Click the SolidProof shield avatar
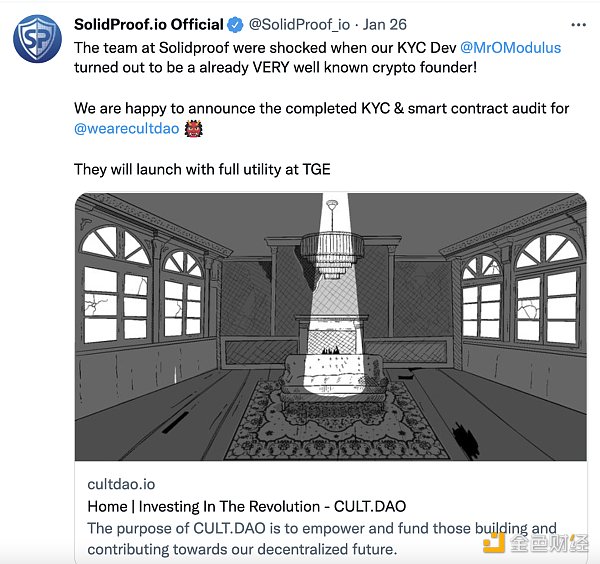The image size is (600, 564). coord(40,38)
